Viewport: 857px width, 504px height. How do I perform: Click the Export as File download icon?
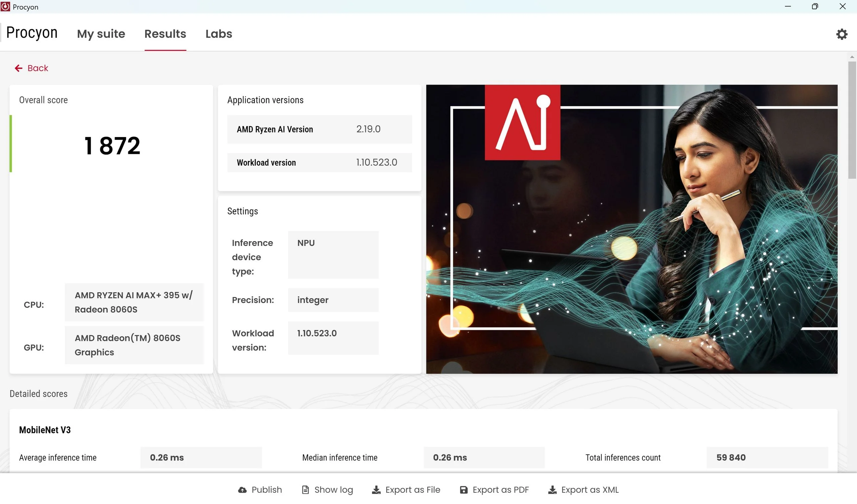[376, 490]
